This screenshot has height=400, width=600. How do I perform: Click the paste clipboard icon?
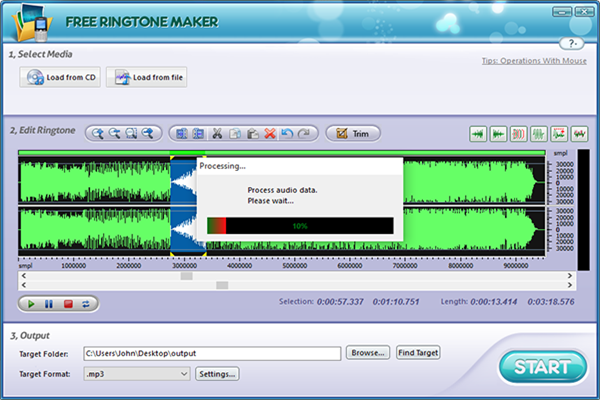(x=252, y=133)
